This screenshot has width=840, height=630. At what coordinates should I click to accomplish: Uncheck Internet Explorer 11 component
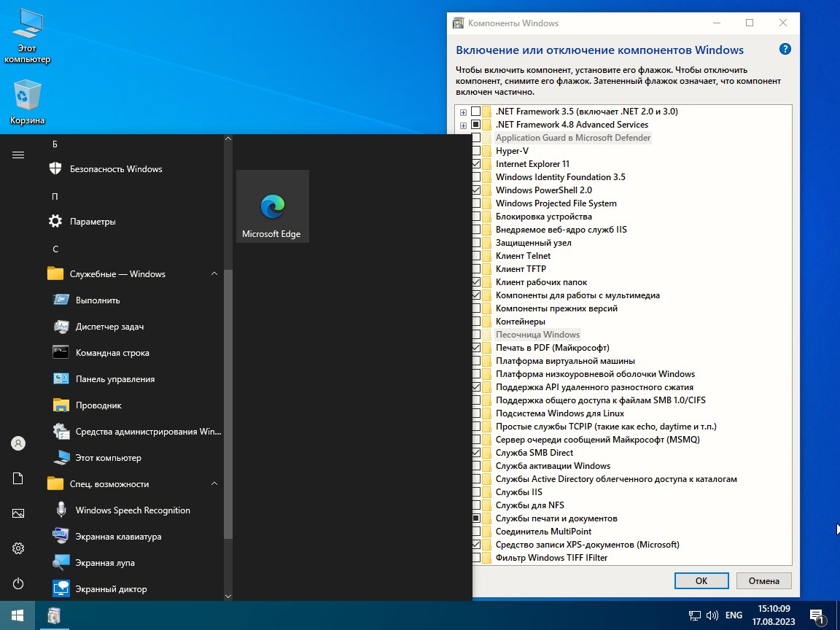pos(476,164)
